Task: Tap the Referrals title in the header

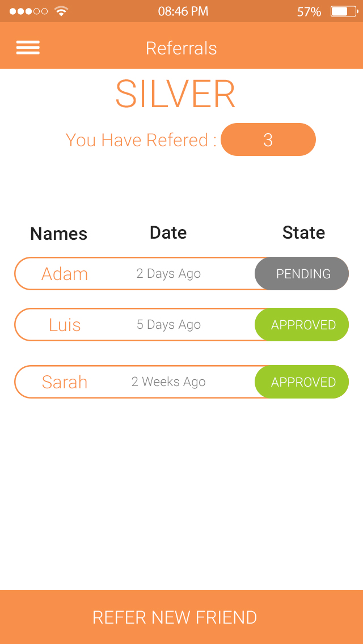Action: coord(181,49)
